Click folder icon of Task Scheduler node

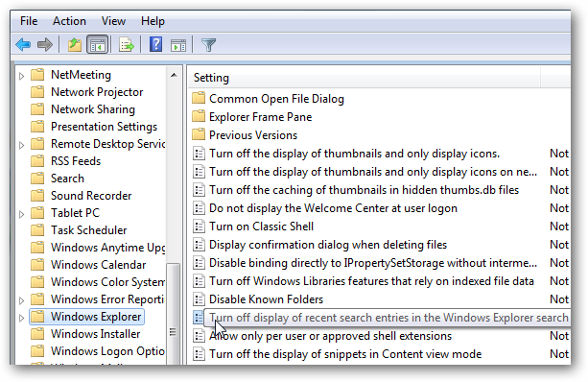(37, 230)
